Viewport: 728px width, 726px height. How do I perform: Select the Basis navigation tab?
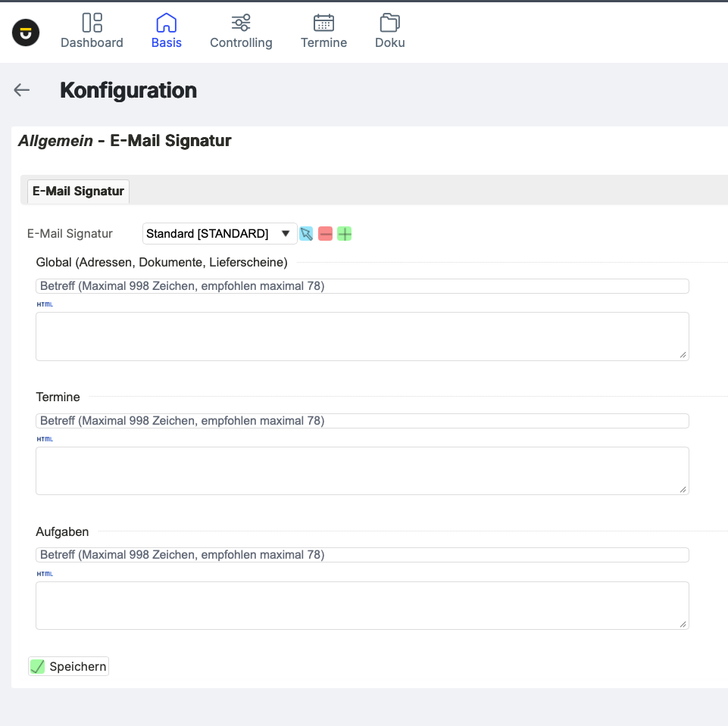tap(166, 32)
